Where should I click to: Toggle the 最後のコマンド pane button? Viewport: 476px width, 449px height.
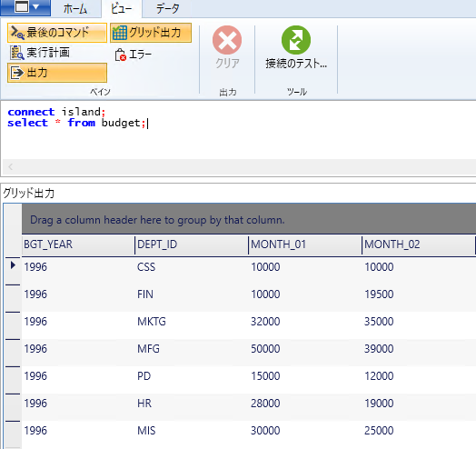(57, 33)
